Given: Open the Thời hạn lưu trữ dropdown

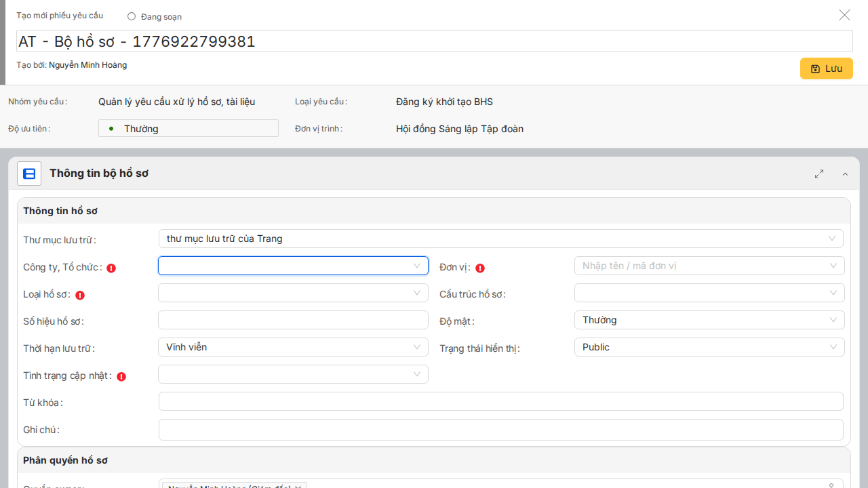Looking at the screenshot, I should click(x=293, y=347).
